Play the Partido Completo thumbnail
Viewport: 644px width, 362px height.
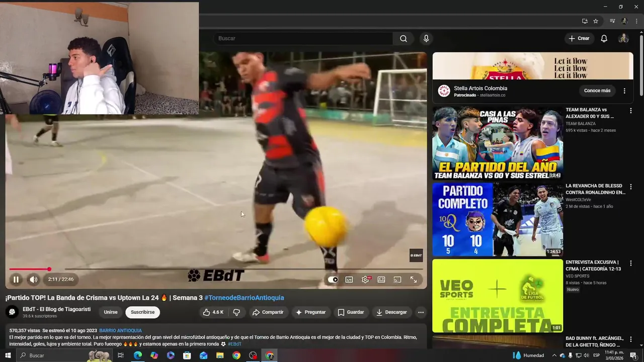tap(498, 219)
